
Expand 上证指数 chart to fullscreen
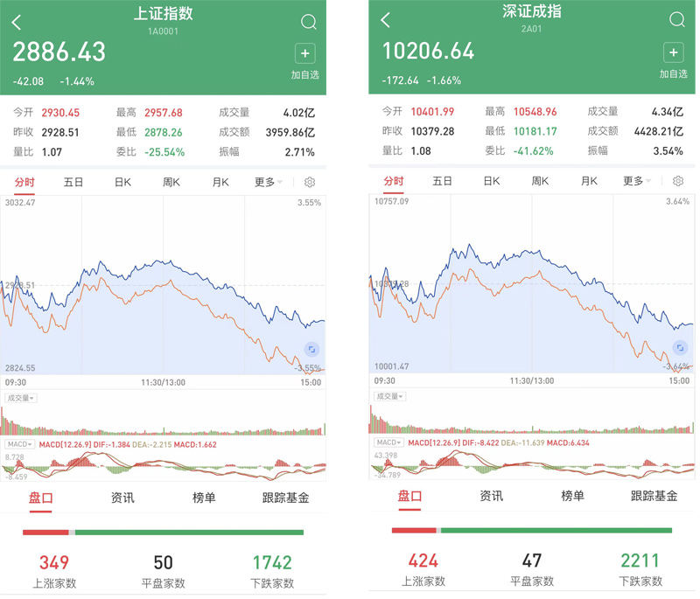click(x=311, y=349)
